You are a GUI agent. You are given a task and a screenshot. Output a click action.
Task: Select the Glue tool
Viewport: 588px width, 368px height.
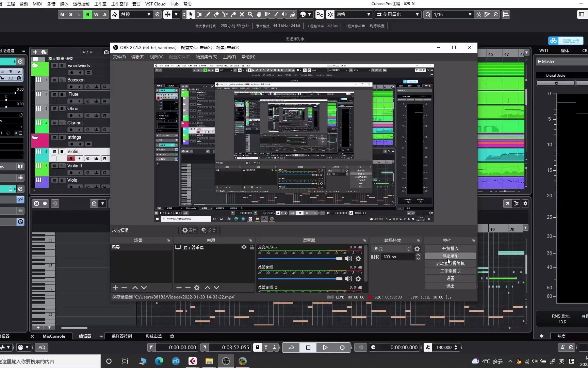click(233, 14)
